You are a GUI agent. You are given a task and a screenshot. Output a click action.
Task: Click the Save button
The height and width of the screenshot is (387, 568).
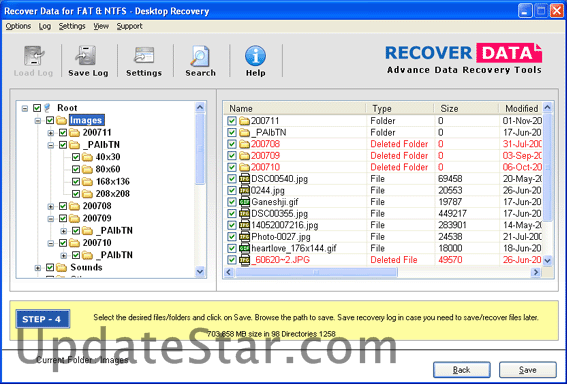[527, 370]
